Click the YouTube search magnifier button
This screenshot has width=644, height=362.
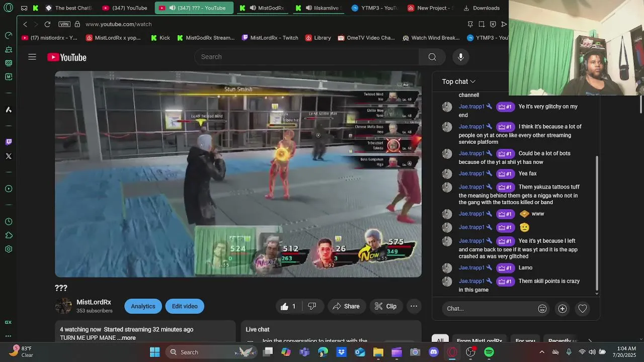point(432,57)
